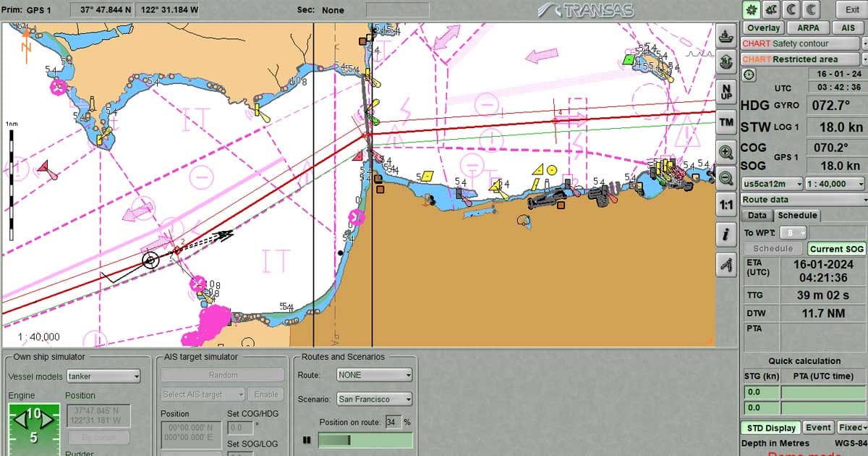Screen dimensions: 868x456
Task: Click the HDG value 072.7°
Action: coord(831,106)
